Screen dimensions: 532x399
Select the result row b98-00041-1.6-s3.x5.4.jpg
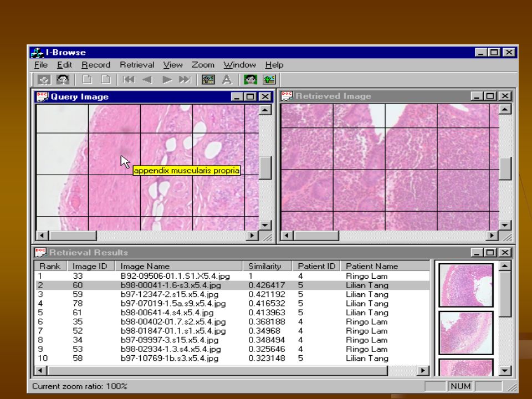point(232,285)
